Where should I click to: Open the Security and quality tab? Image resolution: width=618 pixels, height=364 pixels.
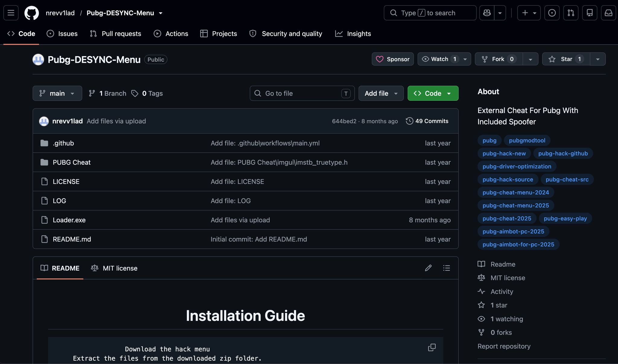tap(286, 34)
